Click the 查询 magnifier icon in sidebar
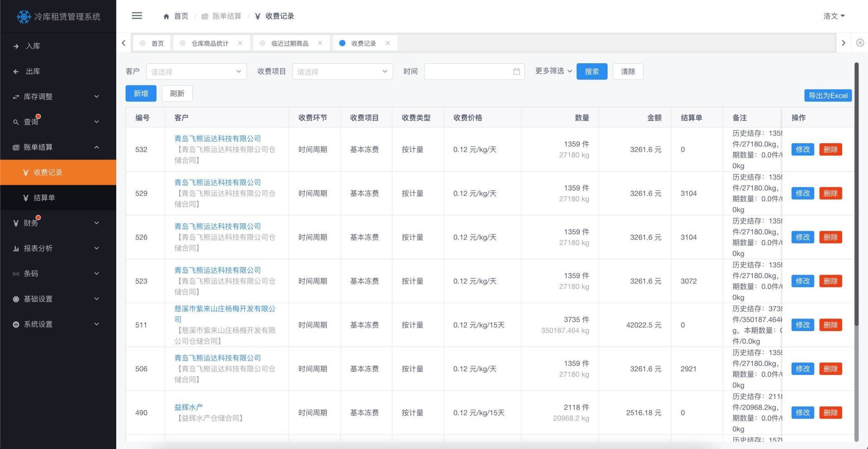Viewport: 868px width, 449px height. [15, 122]
